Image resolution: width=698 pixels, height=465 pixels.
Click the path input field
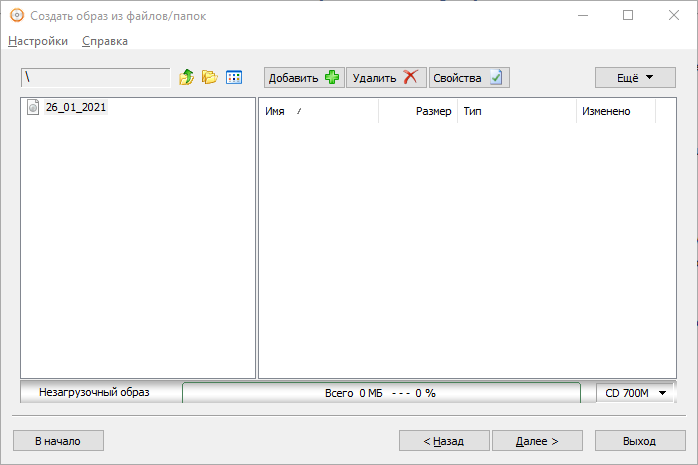click(96, 78)
